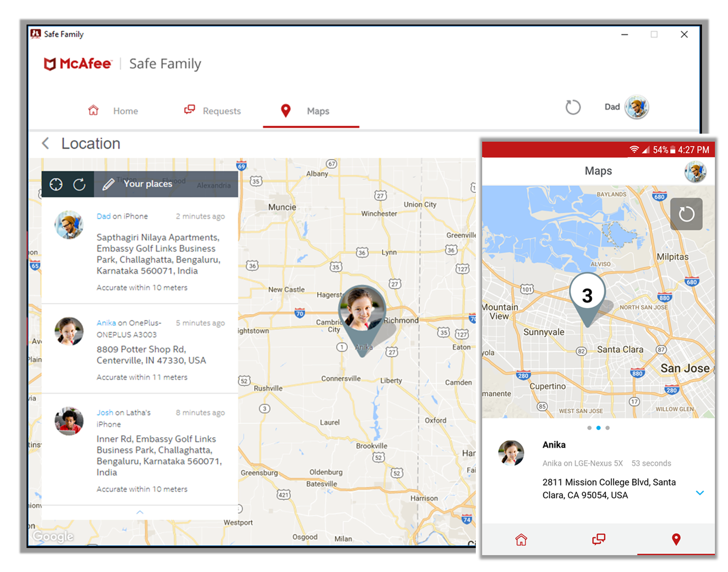Click the Inner Rd, Embassy Golf Links address
728x572 pixels.
tap(159, 456)
